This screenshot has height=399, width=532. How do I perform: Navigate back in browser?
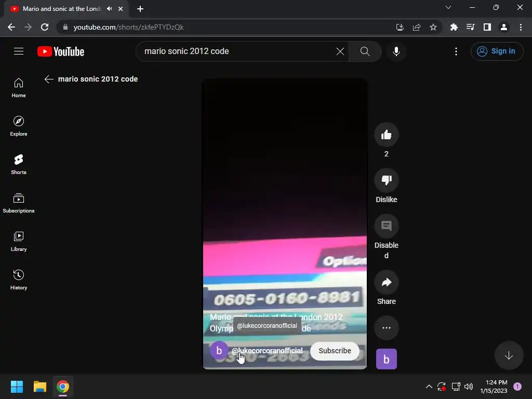coord(11,27)
